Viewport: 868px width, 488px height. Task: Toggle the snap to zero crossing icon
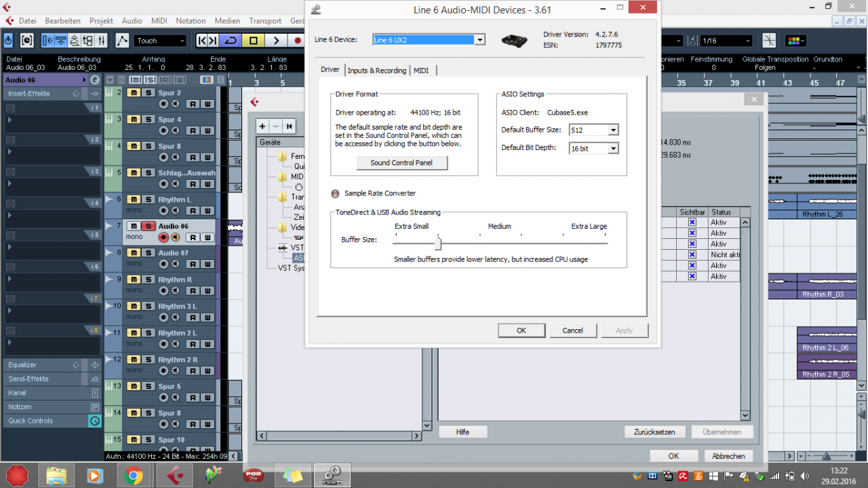pyautogui.click(x=769, y=41)
